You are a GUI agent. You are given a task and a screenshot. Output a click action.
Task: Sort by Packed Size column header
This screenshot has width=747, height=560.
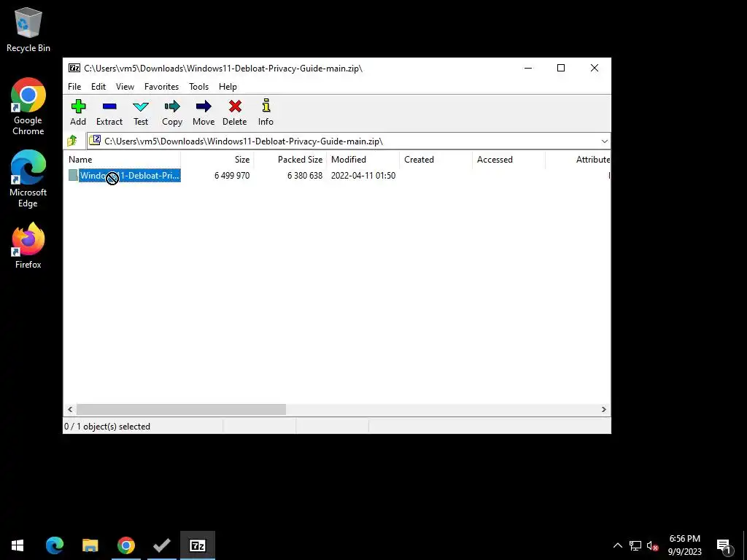tap(290, 160)
